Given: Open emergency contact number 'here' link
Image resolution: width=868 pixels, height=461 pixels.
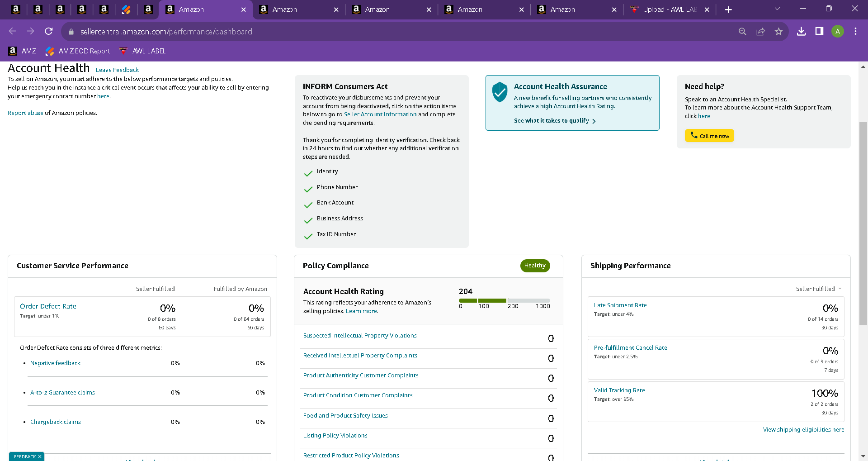Looking at the screenshot, I should click(x=103, y=96).
